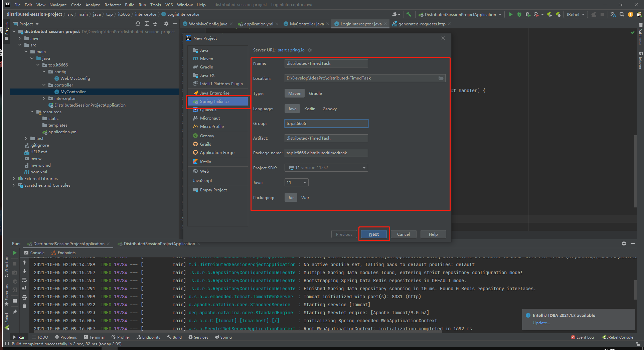Expand External Libraries node
The width and height of the screenshot is (644, 350).
click(14, 179)
